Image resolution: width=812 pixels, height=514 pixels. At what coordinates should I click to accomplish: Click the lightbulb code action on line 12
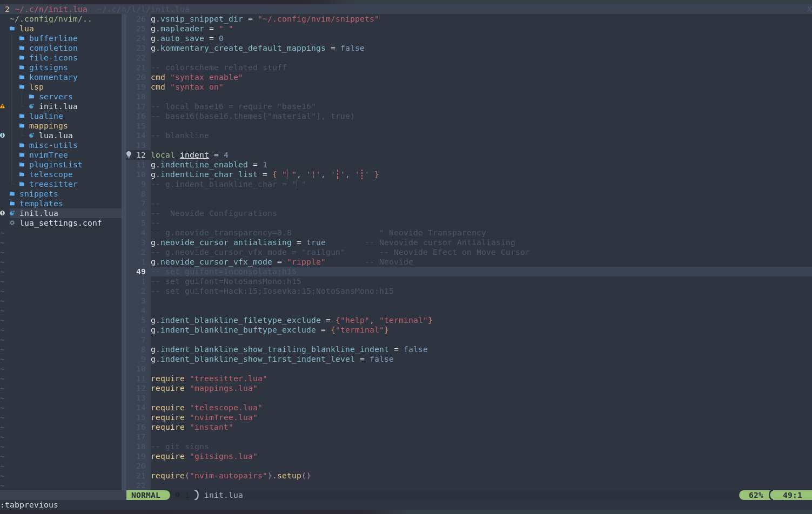coord(128,154)
